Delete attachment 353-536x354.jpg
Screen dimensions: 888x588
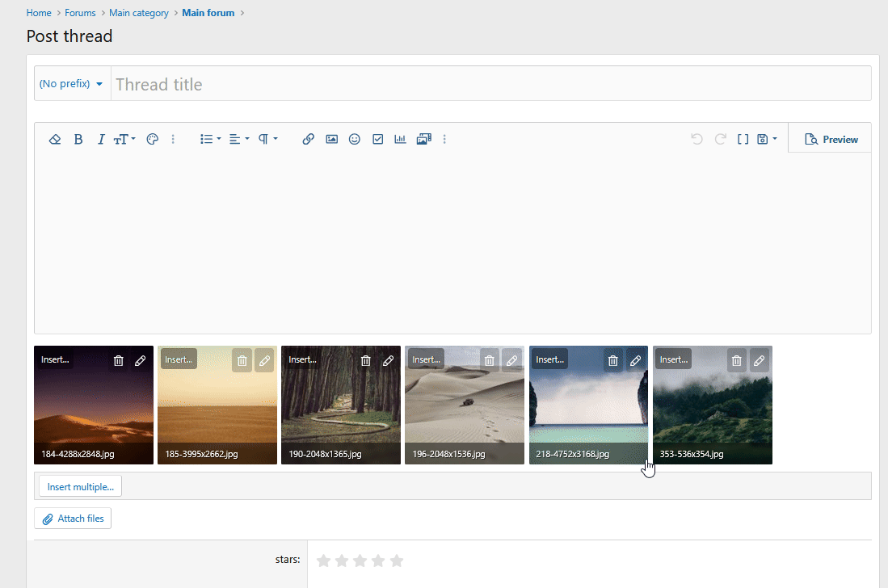click(736, 360)
